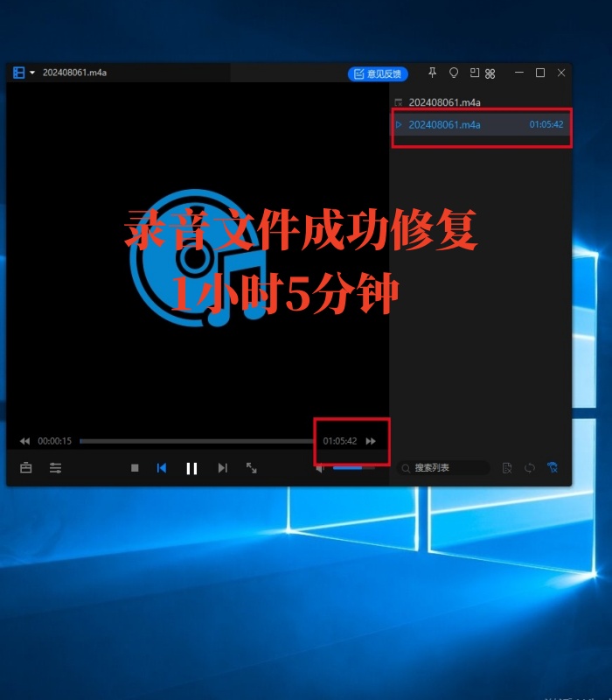612x700 pixels.
Task: Toggle the loop play mode icon
Action: [530, 468]
